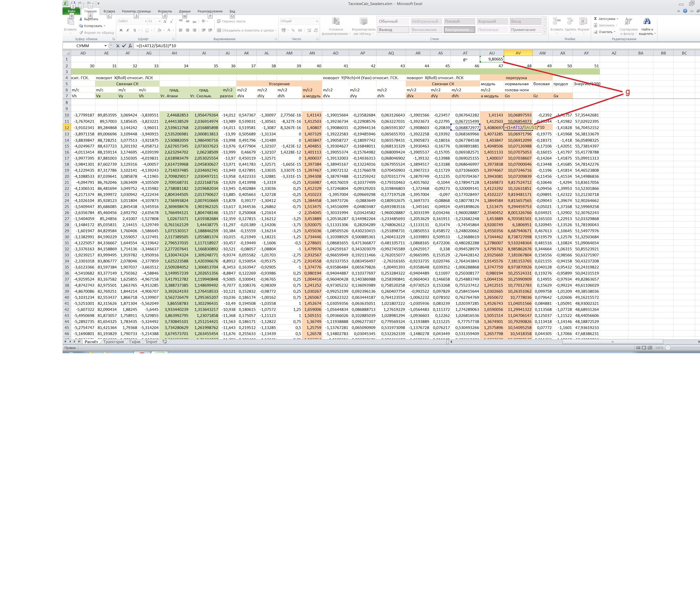Open the Copy (Копировать) dropdown arrow

[x=104, y=26]
